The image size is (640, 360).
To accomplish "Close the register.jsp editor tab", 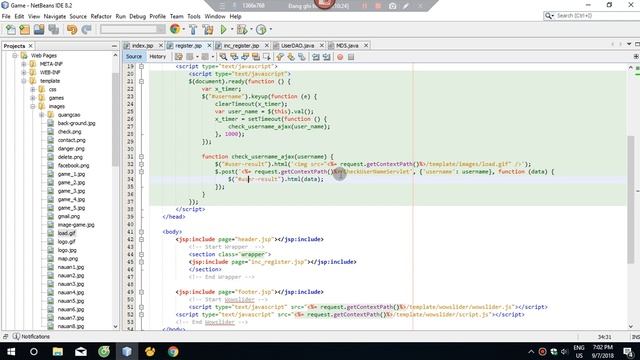I will pyautogui.click(x=209, y=45).
